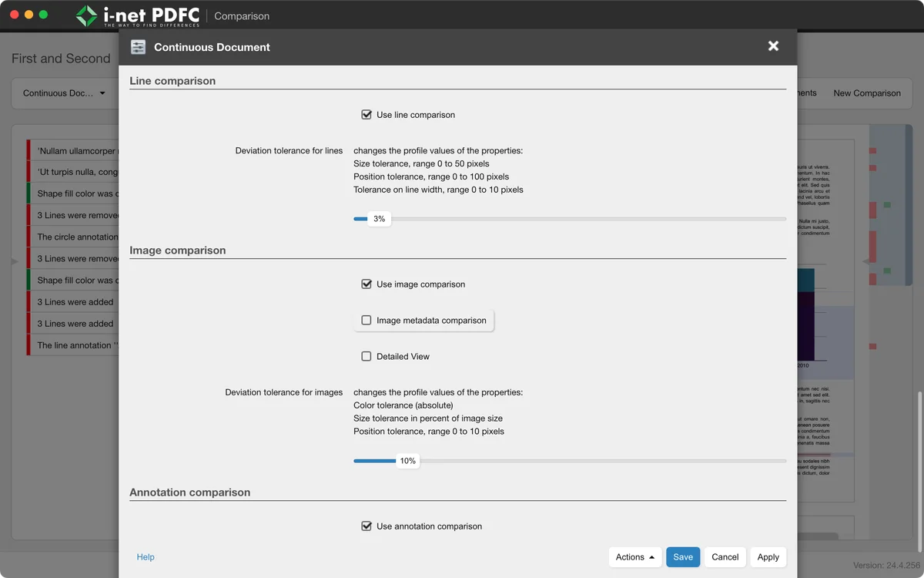Viewport: 924px width, 578px height.
Task: Open the Actions dropdown menu
Action: [635, 557]
